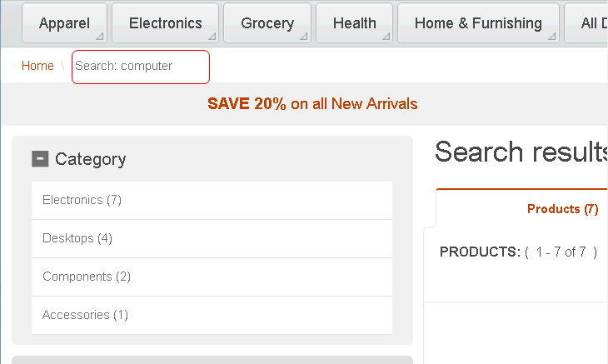Click the corner arrow on Apparel button
This screenshot has width=608, height=364.
(x=100, y=37)
